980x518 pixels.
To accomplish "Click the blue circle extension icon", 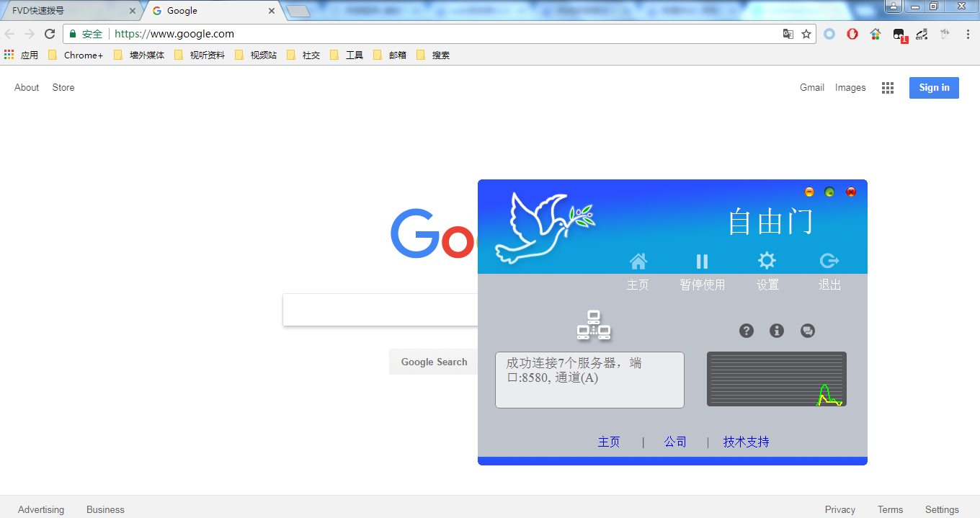I will point(829,34).
